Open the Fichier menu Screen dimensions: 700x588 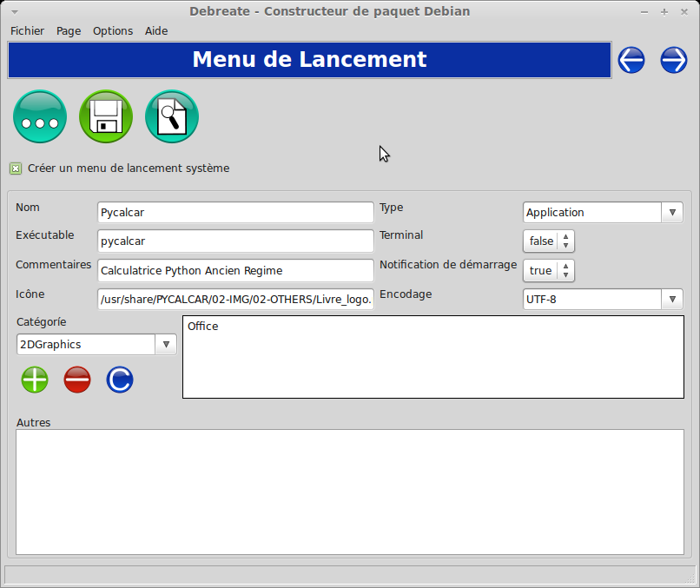point(27,30)
